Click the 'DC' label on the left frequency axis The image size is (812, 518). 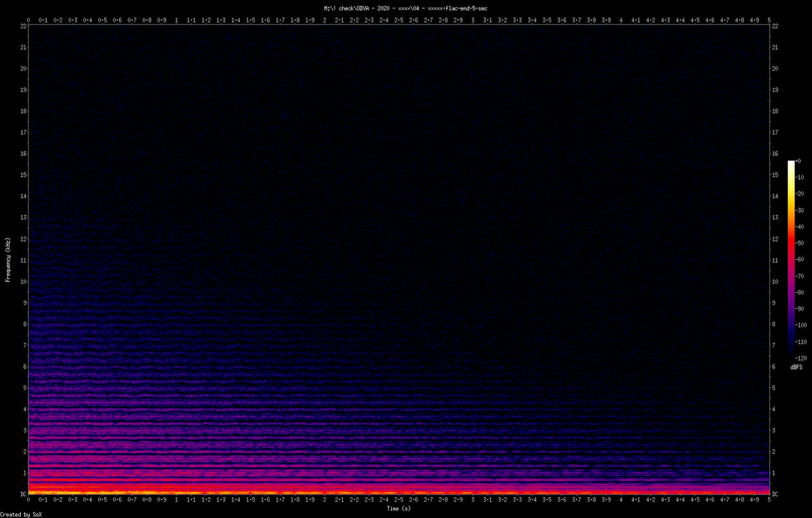[x=23, y=494]
